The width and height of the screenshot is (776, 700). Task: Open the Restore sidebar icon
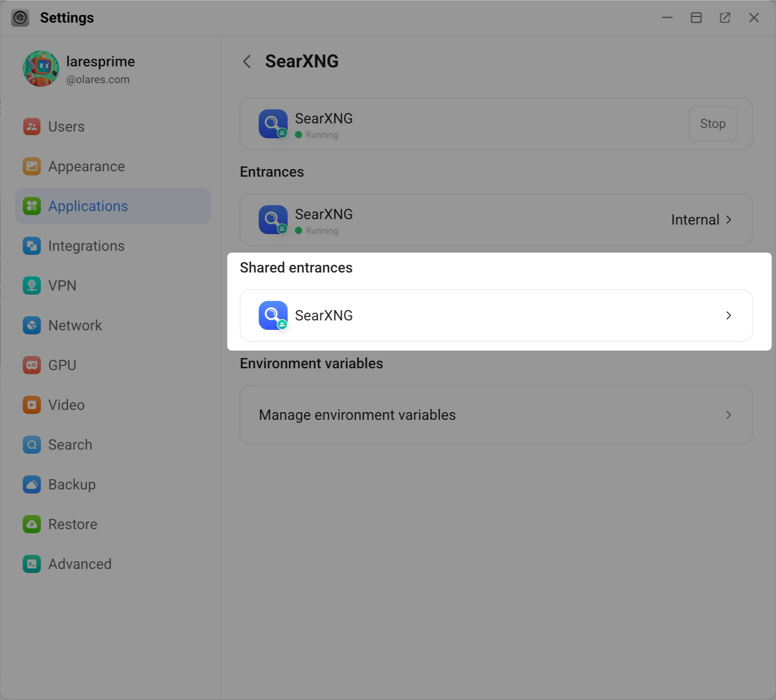(x=32, y=524)
